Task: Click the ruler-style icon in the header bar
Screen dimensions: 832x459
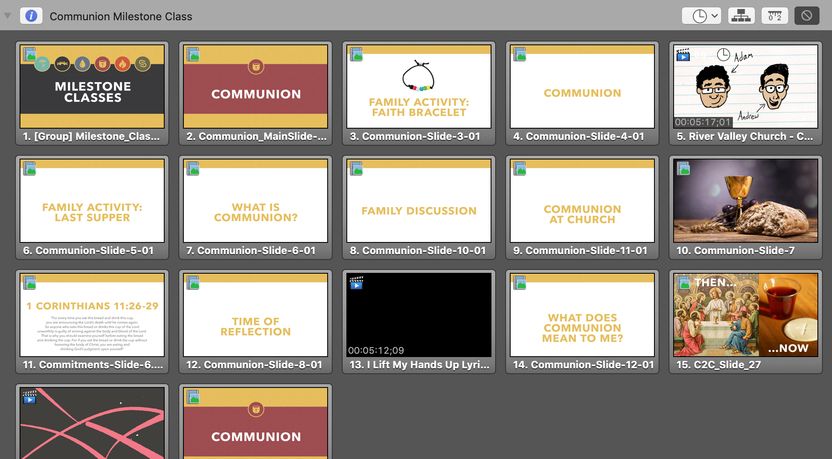Action: [x=775, y=16]
